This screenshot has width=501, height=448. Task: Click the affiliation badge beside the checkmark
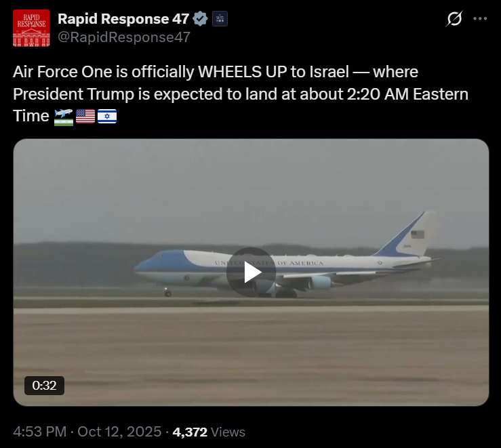(x=220, y=18)
